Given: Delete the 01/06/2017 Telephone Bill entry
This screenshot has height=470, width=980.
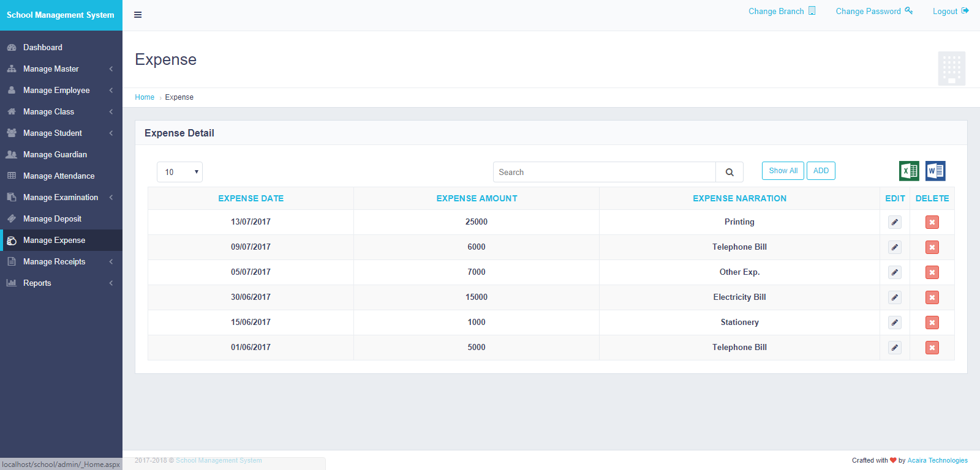Looking at the screenshot, I should 932,348.
